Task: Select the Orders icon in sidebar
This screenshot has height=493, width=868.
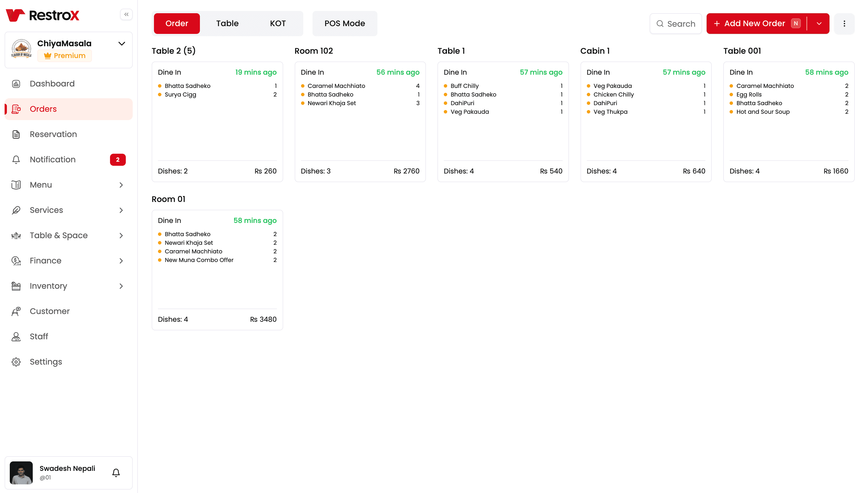Action: [16, 109]
